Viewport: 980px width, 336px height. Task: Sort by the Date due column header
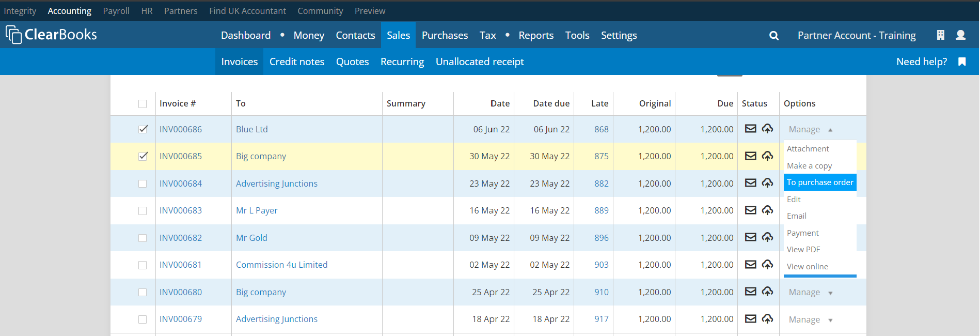[551, 103]
